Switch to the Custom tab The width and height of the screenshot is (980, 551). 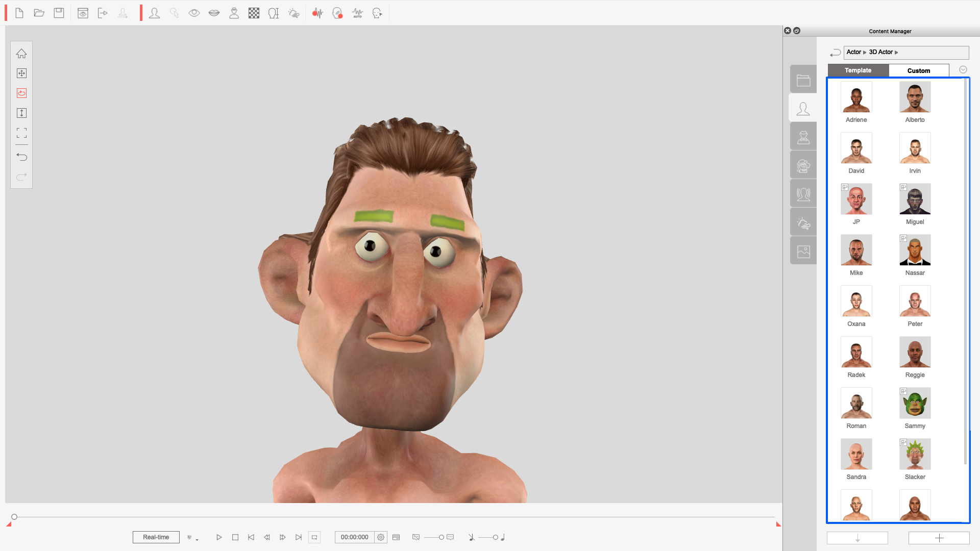tap(919, 70)
